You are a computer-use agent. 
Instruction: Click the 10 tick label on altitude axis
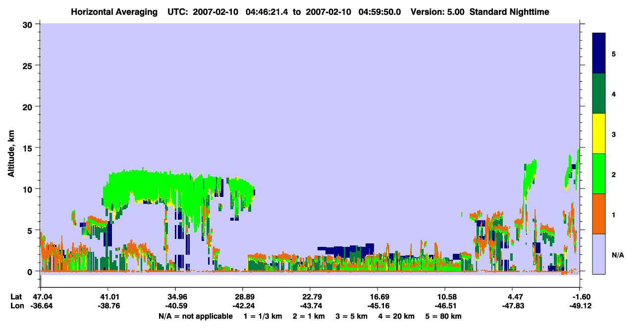[x=29, y=189]
